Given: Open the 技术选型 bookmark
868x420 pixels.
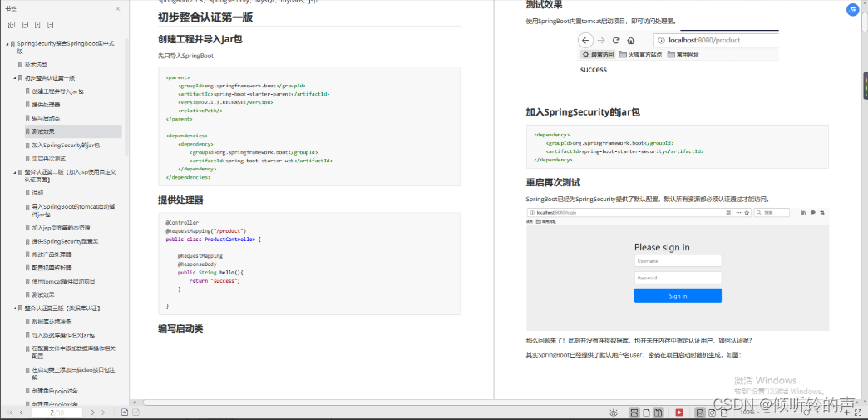Looking at the screenshot, I should pos(36,64).
